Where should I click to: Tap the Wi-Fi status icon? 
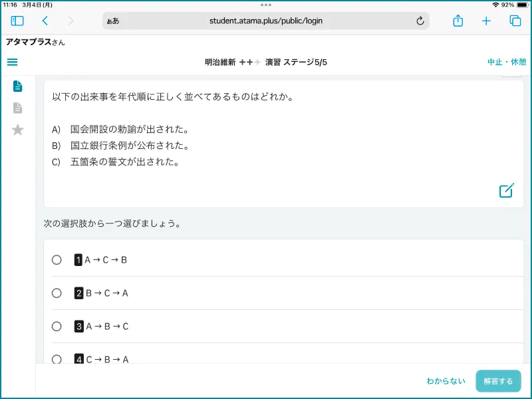[x=495, y=5]
